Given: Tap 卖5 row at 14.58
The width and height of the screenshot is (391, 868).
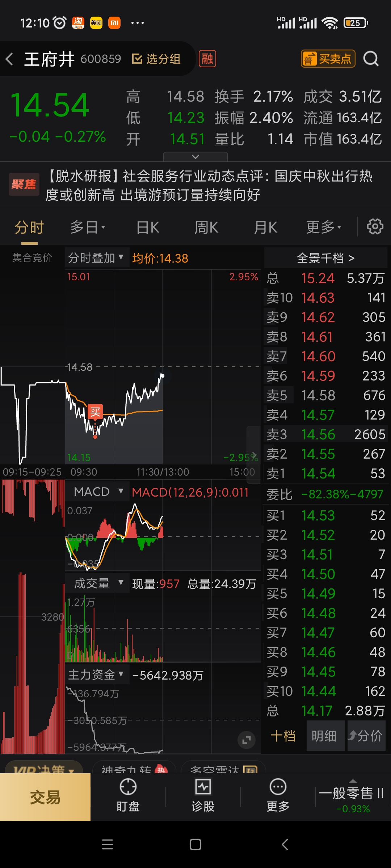Looking at the screenshot, I should coord(325,395).
